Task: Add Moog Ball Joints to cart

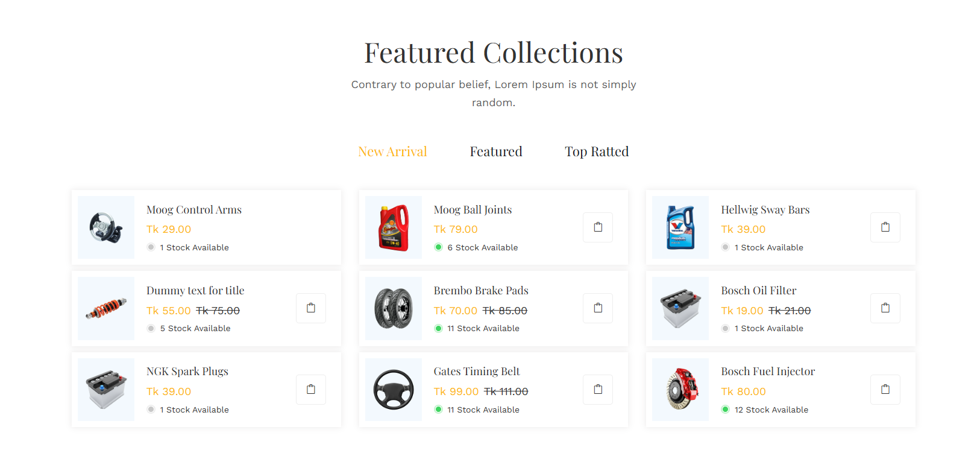Action: 597,227
